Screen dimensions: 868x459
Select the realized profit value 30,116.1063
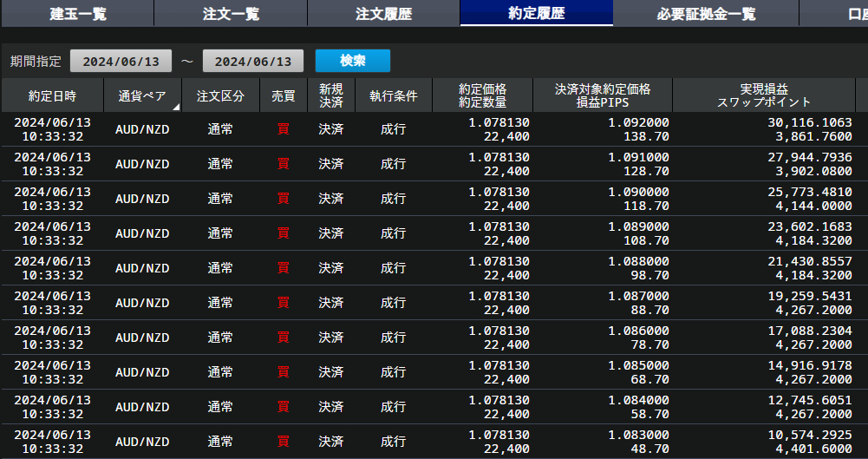[809, 122]
